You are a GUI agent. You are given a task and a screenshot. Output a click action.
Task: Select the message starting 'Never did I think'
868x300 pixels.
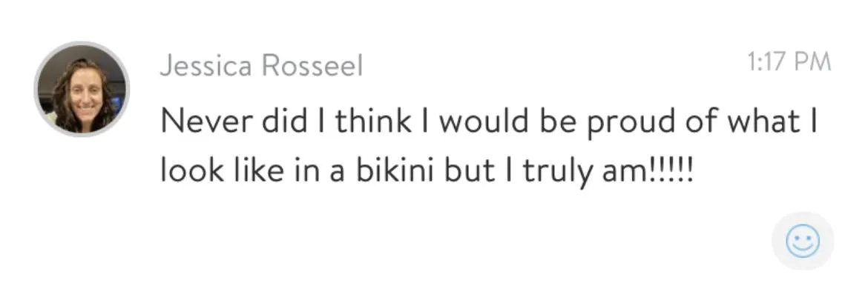490,147
